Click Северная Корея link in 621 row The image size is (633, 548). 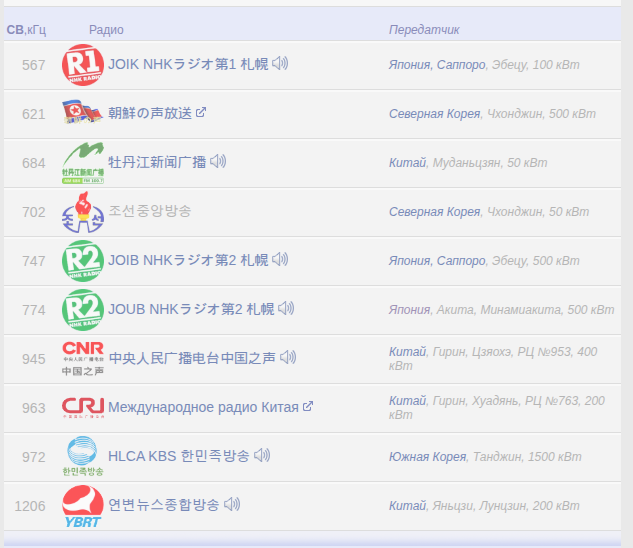click(x=434, y=114)
